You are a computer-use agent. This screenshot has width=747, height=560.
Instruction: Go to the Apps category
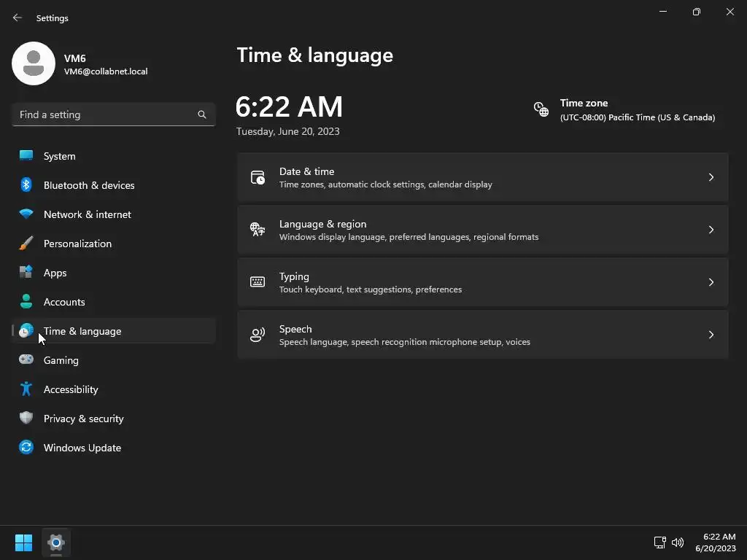[x=55, y=273]
